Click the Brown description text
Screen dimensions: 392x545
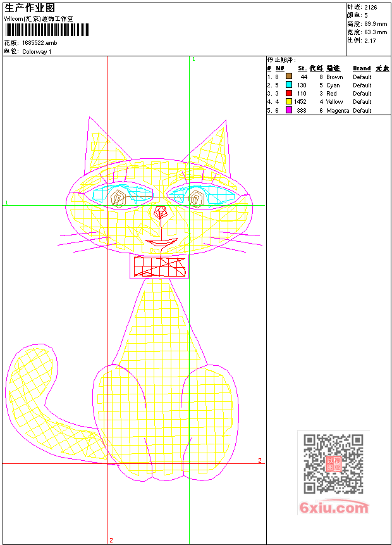[x=334, y=77]
